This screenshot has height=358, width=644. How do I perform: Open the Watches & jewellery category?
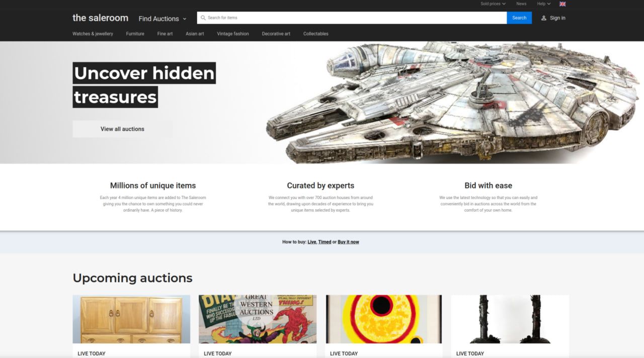(x=93, y=34)
